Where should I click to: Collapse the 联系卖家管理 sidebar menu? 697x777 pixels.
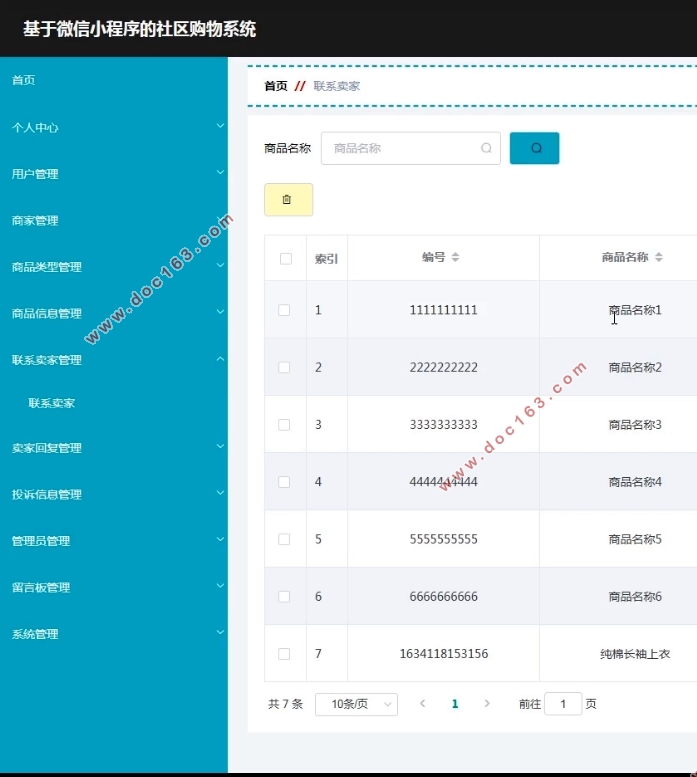pos(114,360)
